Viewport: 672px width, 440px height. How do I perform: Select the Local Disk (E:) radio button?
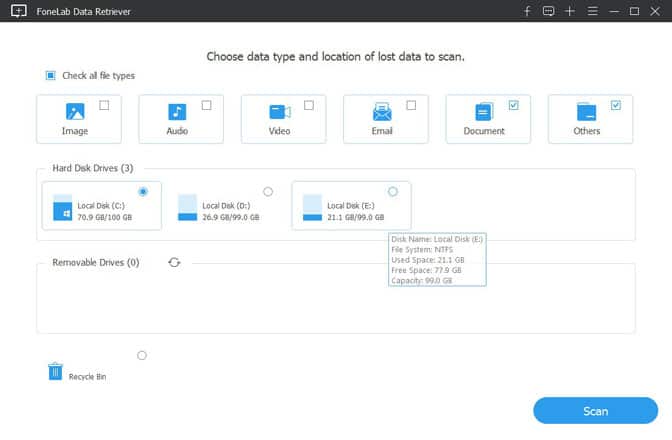click(392, 191)
